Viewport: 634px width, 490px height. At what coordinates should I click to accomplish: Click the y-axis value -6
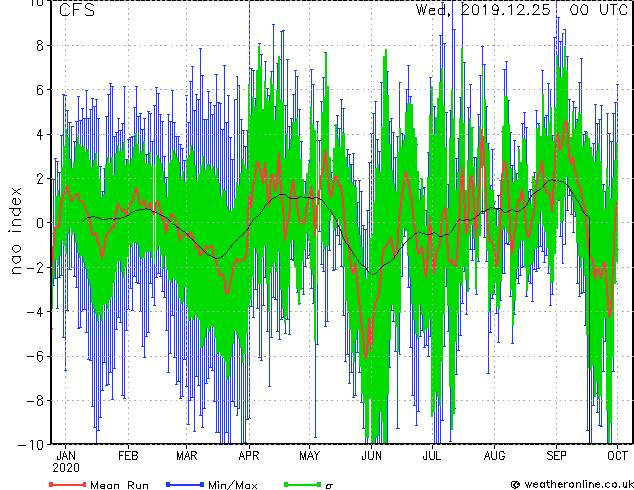pyautogui.click(x=35, y=356)
